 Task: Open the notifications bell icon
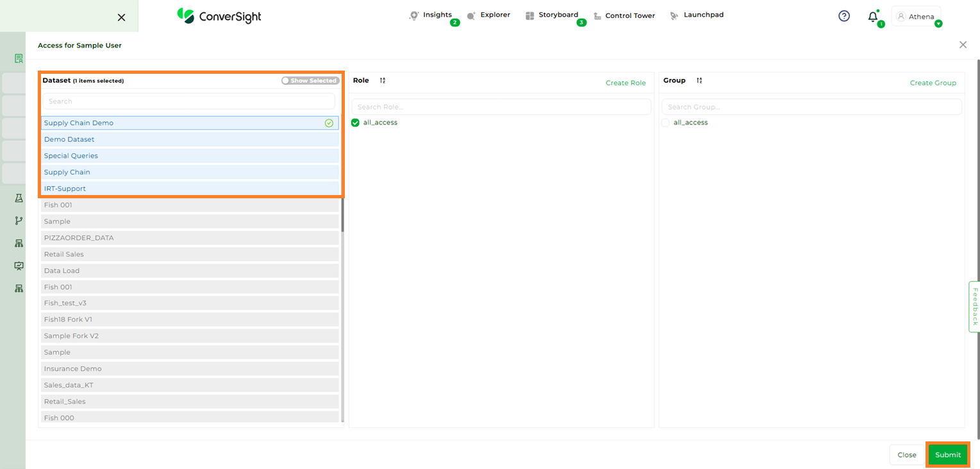[x=873, y=17]
